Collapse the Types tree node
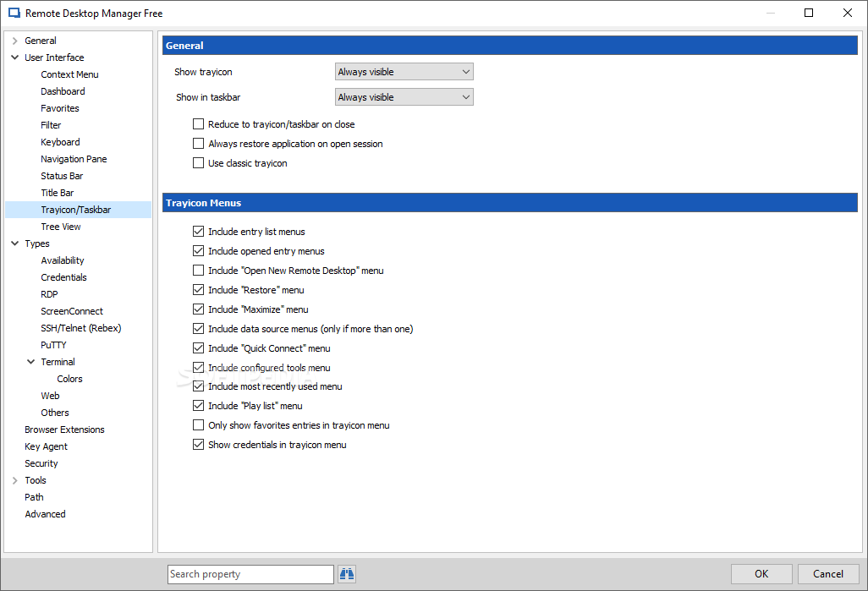This screenshot has width=868, height=591. 15,243
